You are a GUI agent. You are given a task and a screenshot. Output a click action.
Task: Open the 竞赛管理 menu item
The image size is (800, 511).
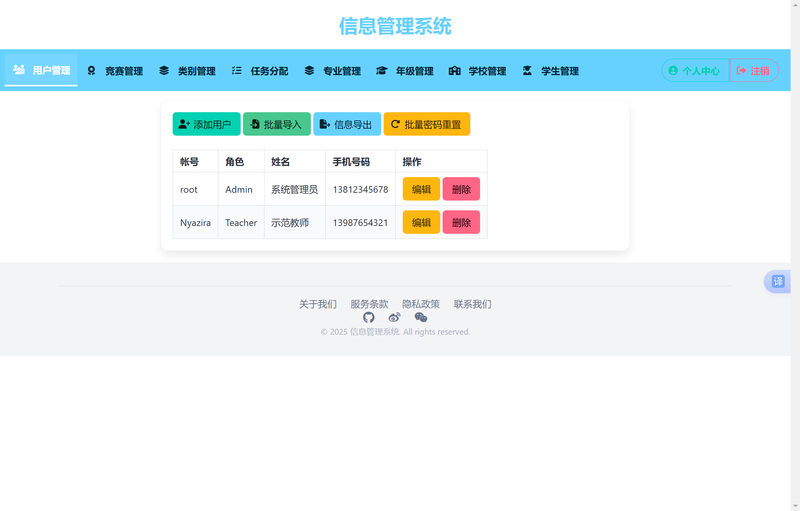pos(115,71)
